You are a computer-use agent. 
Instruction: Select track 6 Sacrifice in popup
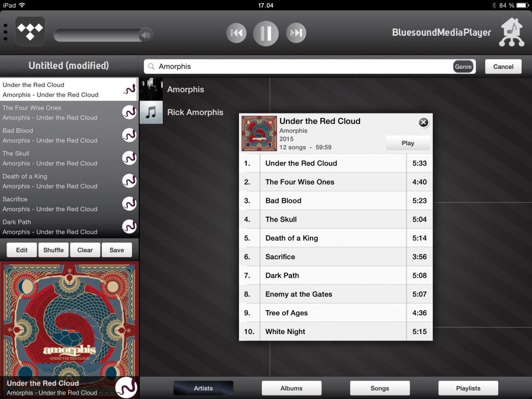point(336,257)
